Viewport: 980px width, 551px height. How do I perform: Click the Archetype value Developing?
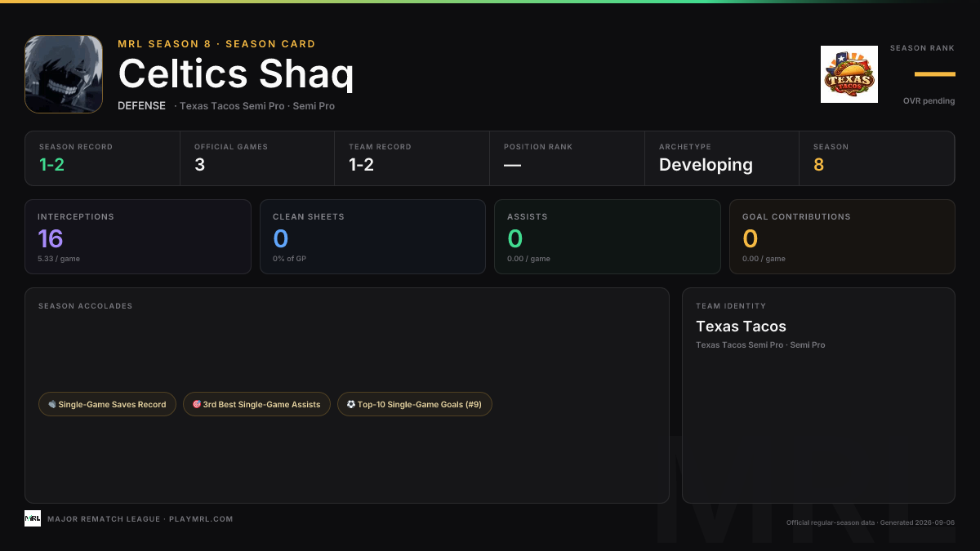[706, 165]
